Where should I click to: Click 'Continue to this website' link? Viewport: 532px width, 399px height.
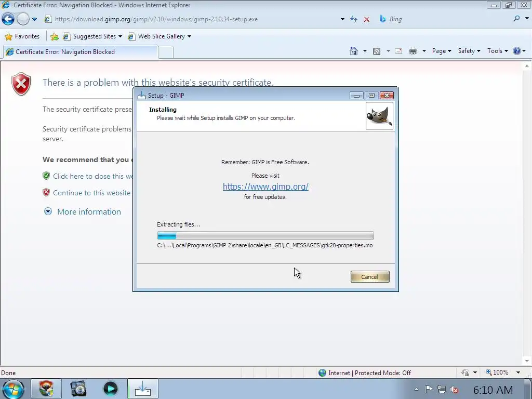(91, 193)
